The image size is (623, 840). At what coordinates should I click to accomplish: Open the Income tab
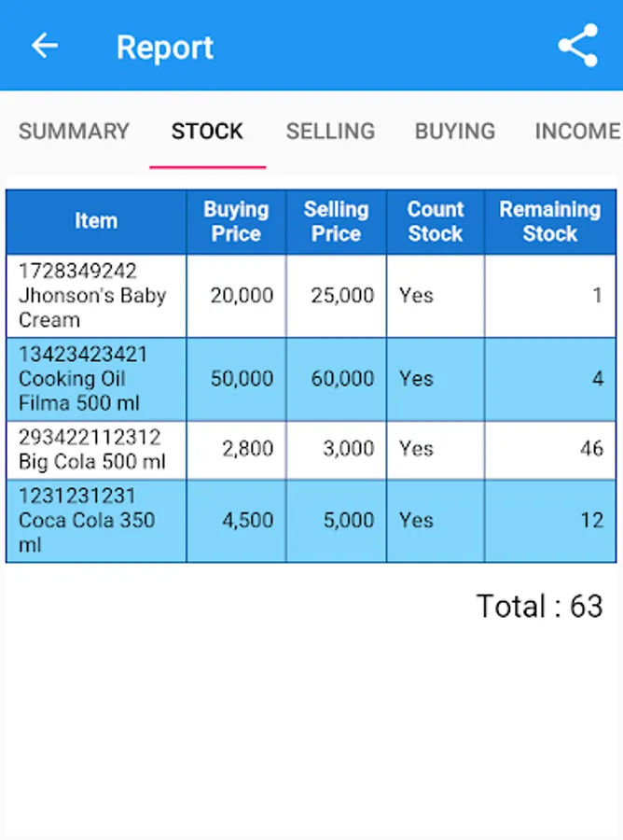coord(577,132)
